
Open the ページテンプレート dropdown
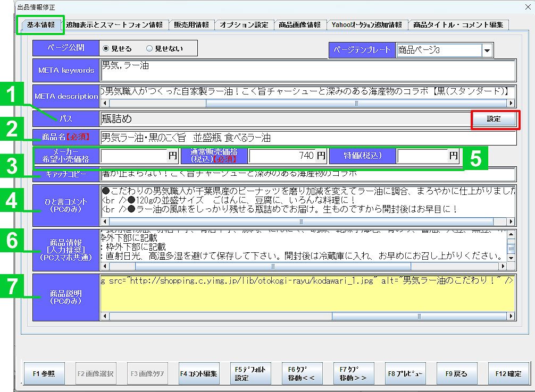(487, 50)
